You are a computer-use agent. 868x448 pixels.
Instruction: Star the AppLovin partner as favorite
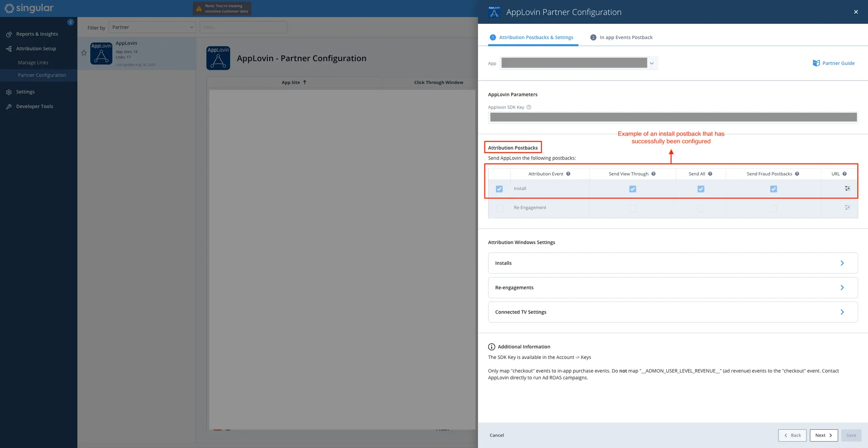click(x=84, y=53)
